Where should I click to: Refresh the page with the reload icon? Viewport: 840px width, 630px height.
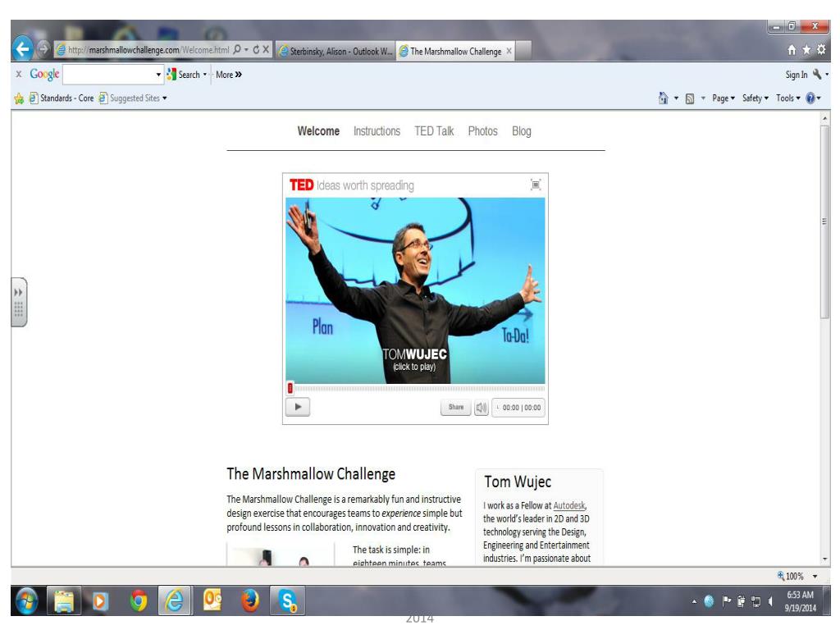[x=256, y=50]
